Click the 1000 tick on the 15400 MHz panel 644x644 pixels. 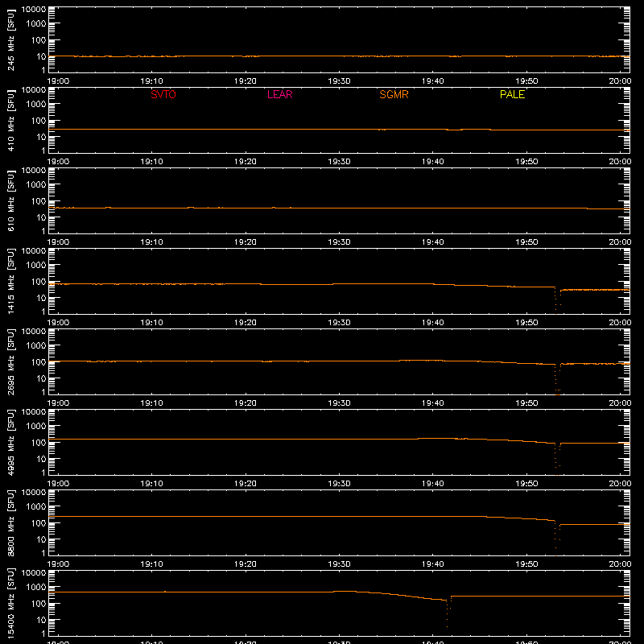[x=36, y=588]
